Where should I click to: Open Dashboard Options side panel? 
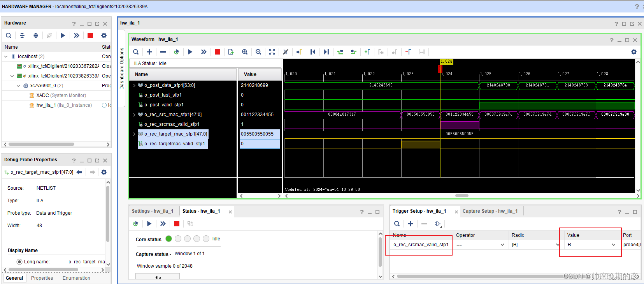click(122, 69)
